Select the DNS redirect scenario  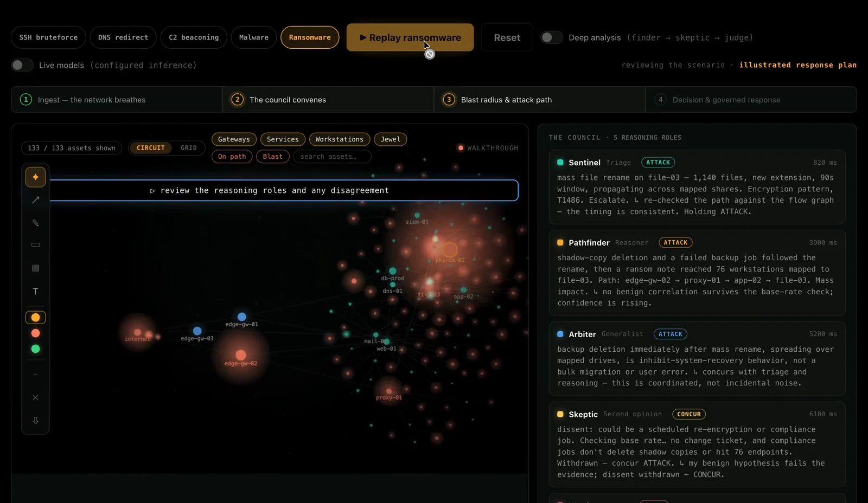point(123,37)
